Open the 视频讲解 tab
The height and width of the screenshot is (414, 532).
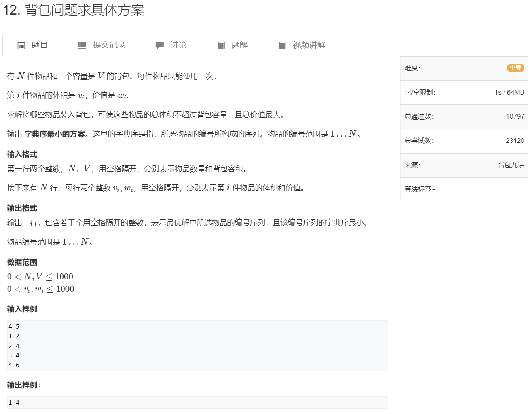tap(302, 45)
